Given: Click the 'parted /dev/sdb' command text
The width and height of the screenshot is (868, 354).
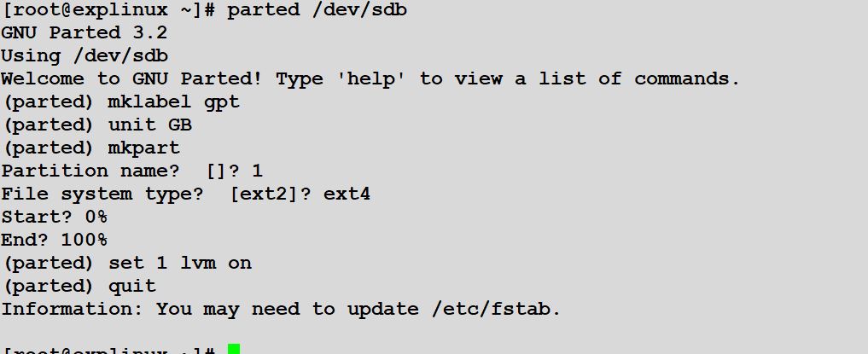Looking at the screenshot, I should 317,9.
